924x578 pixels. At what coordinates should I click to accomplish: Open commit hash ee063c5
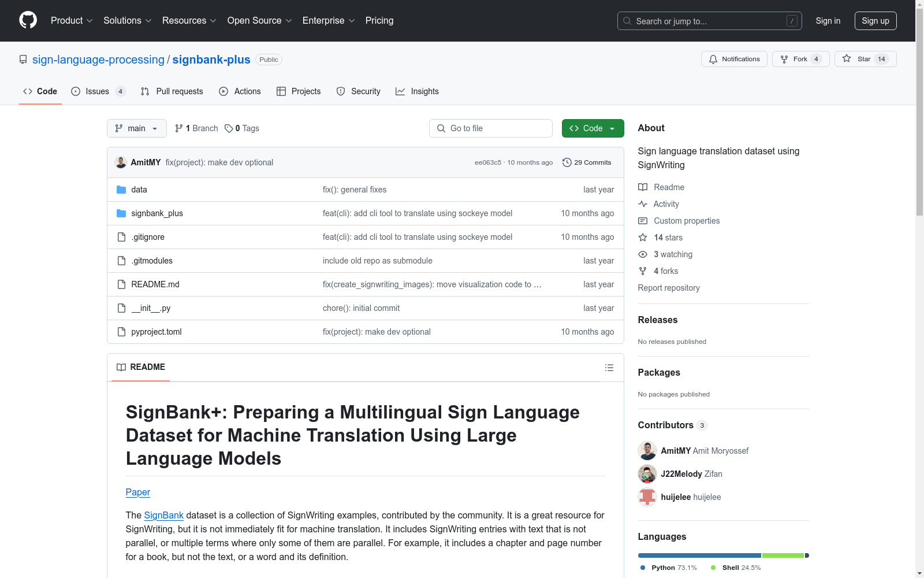488,162
